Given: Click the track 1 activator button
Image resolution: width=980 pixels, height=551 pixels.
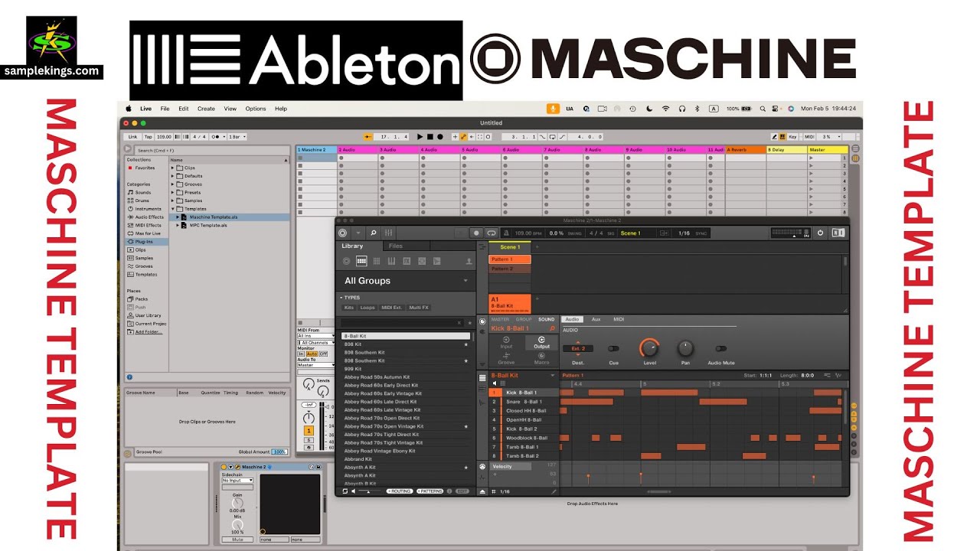Looking at the screenshot, I should click(x=309, y=431).
